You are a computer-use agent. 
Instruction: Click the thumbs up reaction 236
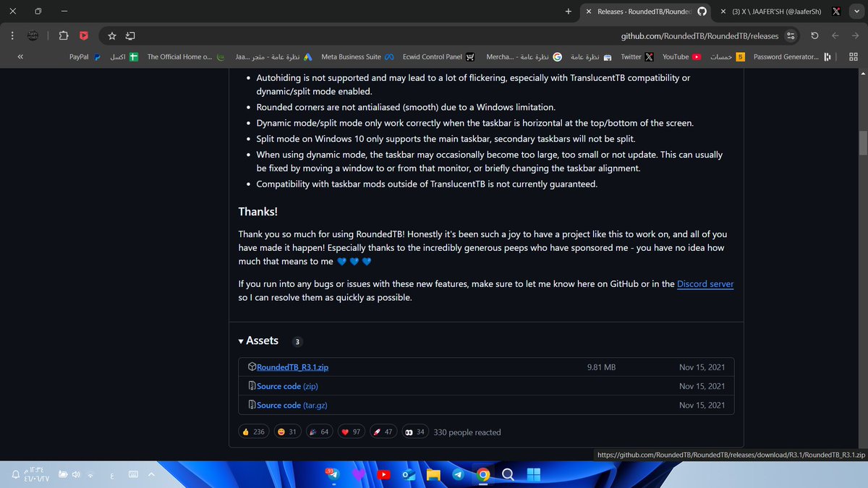pyautogui.click(x=254, y=432)
